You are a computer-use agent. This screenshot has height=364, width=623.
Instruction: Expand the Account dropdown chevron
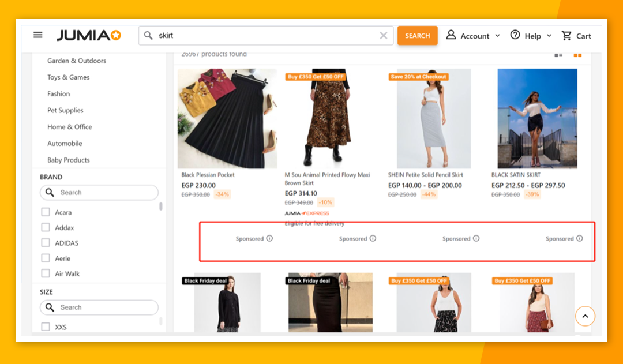click(497, 36)
